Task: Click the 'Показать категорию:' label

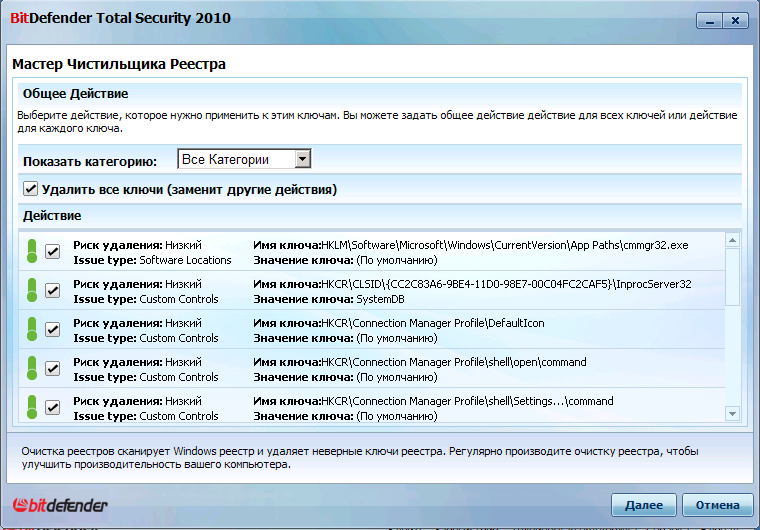Action: [90, 161]
